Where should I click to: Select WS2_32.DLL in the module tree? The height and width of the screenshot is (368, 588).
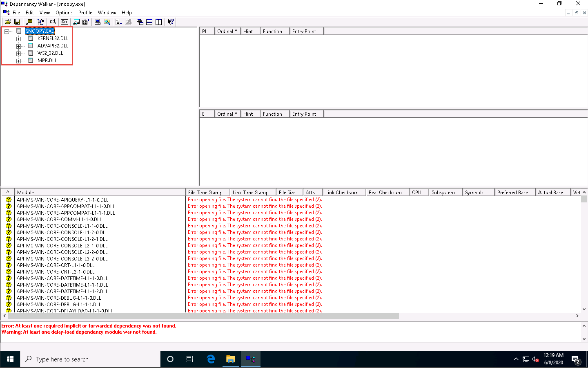pyautogui.click(x=50, y=53)
